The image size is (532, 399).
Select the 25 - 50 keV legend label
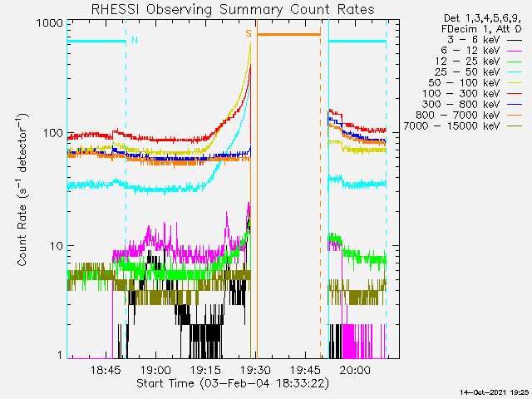click(x=467, y=72)
